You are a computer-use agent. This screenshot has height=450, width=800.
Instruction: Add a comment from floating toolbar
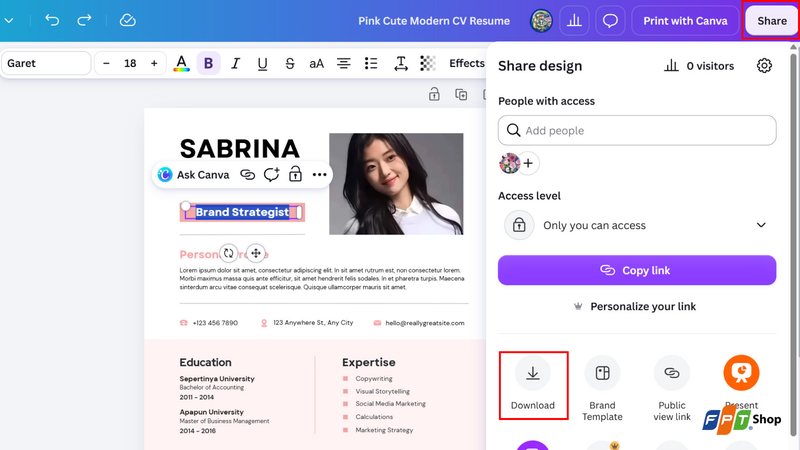(271, 175)
